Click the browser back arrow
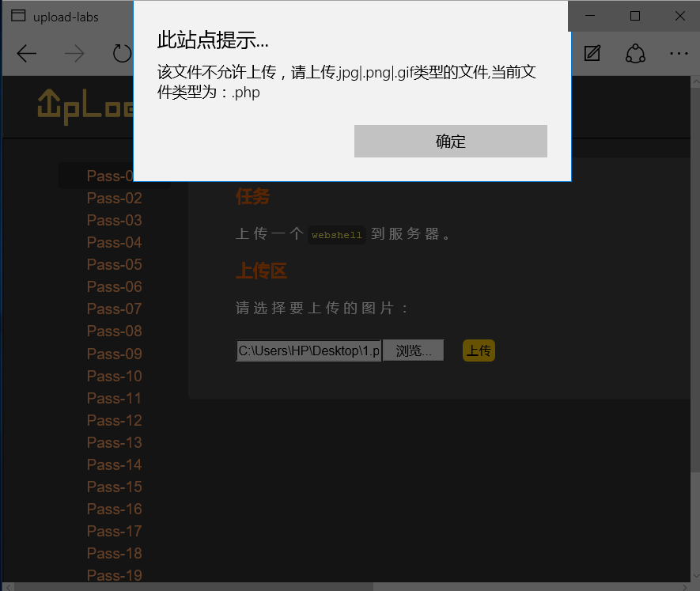The height and width of the screenshot is (591, 700). pyautogui.click(x=27, y=53)
